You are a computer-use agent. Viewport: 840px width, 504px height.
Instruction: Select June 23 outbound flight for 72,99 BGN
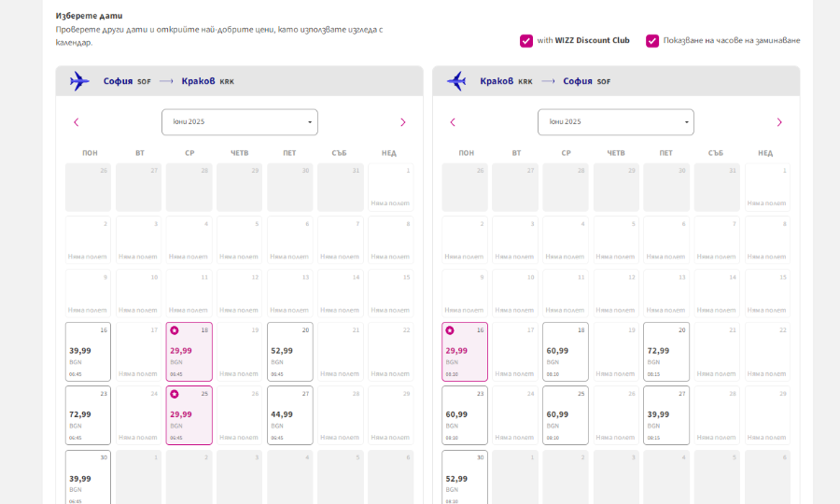[88, 415]
